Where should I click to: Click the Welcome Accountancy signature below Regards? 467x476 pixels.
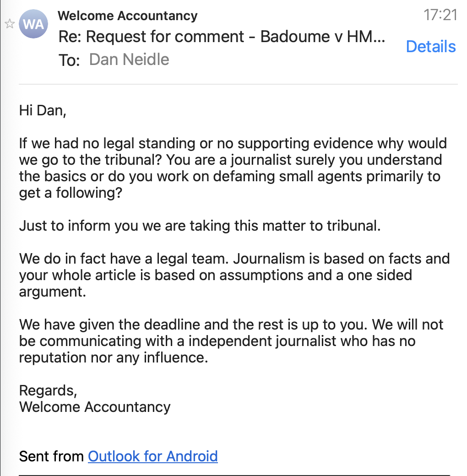95,407
